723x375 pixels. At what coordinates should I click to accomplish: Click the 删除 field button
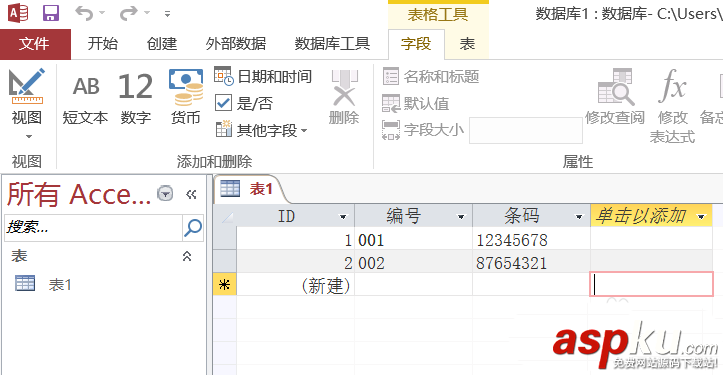[344, 98]
